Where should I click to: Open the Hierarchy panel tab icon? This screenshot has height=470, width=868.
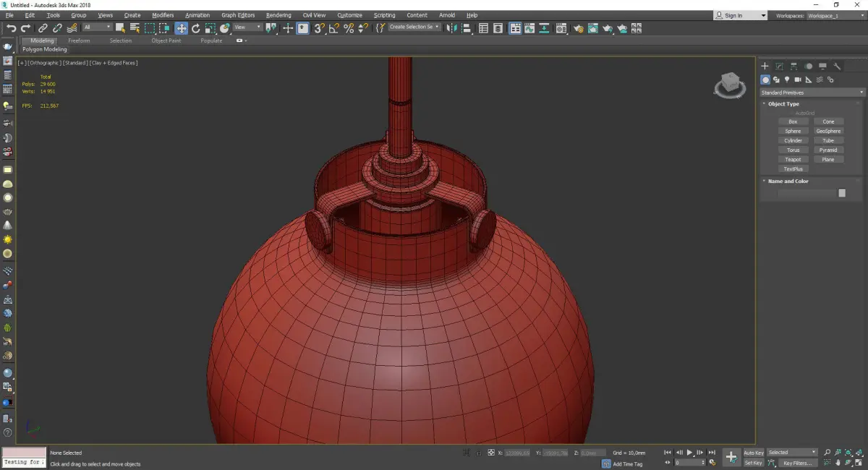pyautogui.click(x=793, y=66)
